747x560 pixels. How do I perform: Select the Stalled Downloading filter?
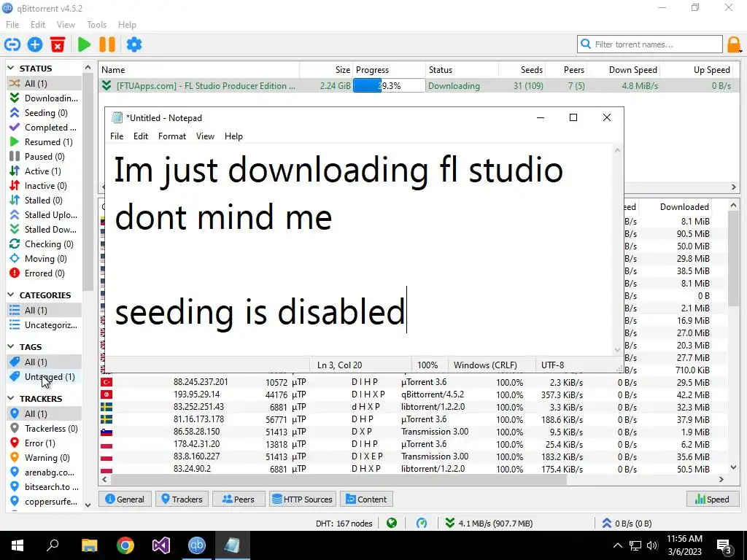pos(44,230)
